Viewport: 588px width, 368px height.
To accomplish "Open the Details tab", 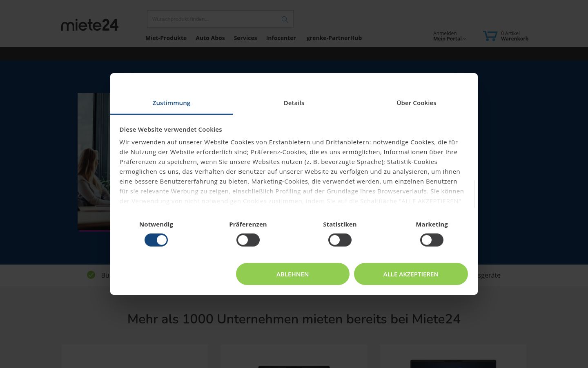I will click(294, 103).
